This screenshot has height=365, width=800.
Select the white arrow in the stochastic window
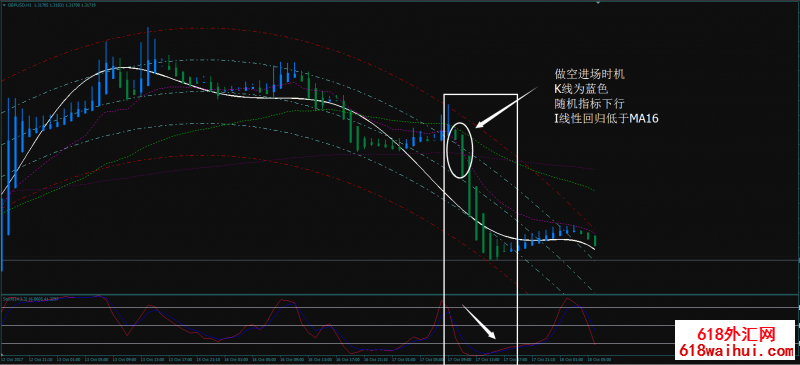479,322
